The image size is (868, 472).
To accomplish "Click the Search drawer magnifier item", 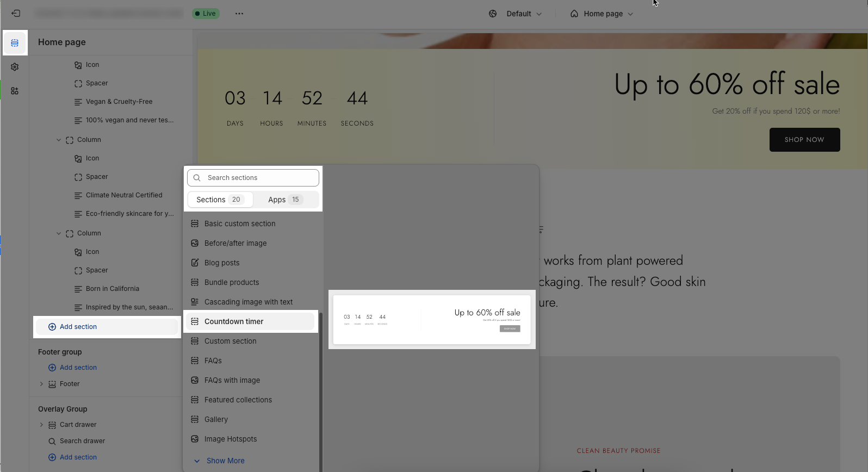I will point(82,441).
